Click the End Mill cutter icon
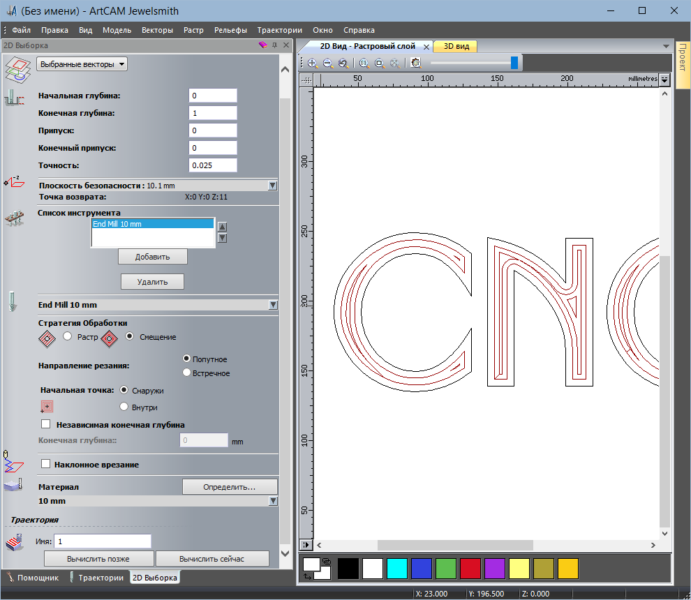This screenshot has height=600, width=691. point(13,302)
